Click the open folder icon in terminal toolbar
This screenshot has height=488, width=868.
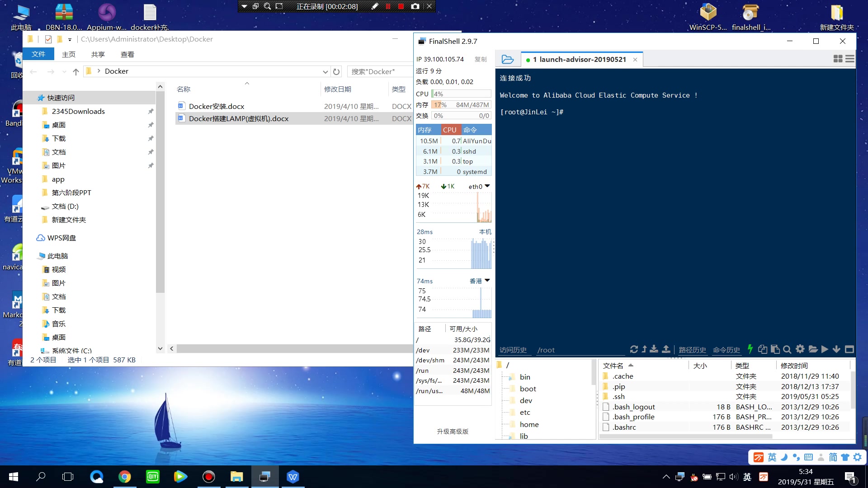pos(813,349)
